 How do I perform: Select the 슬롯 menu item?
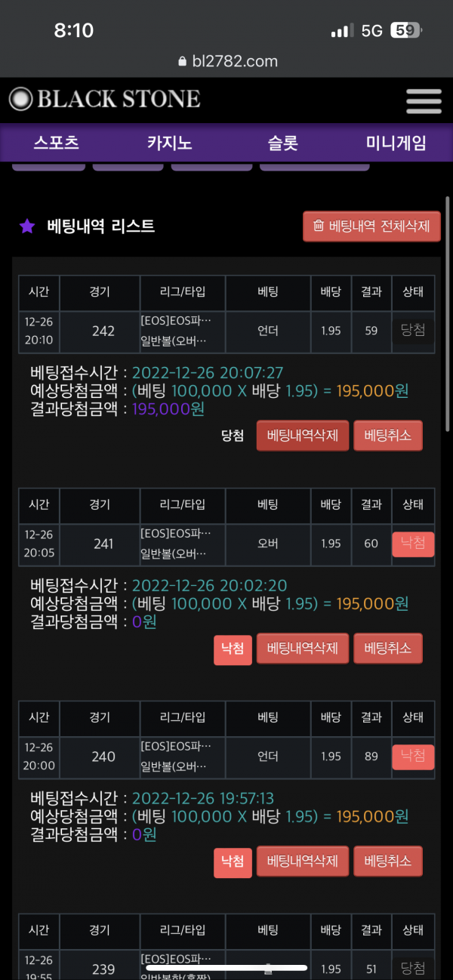tap(283, 143)
